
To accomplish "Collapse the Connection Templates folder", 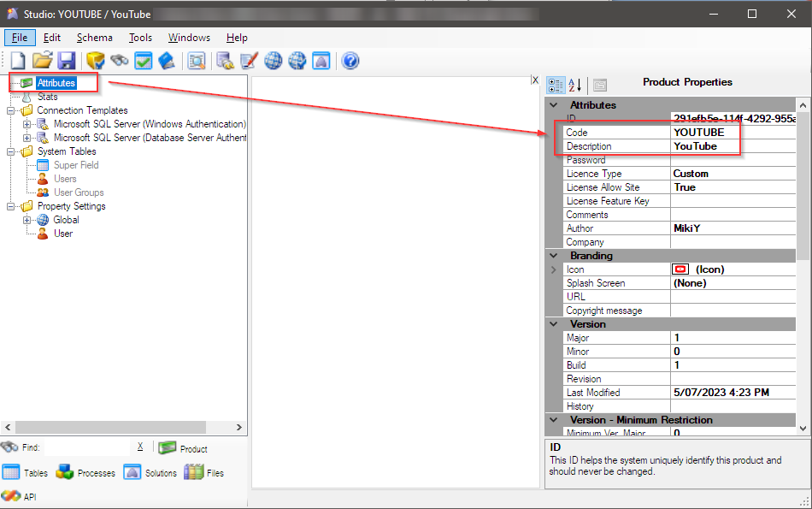I will coord(10,110).
